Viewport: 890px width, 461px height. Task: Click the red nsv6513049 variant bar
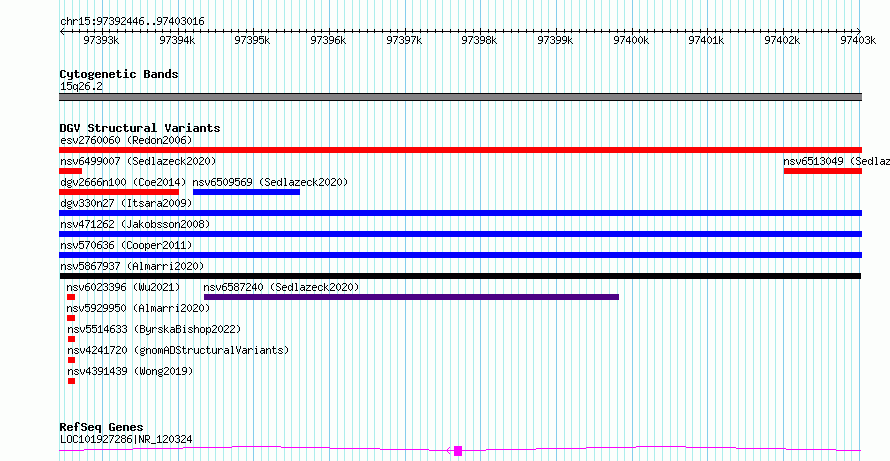click(x=823, y=171)
